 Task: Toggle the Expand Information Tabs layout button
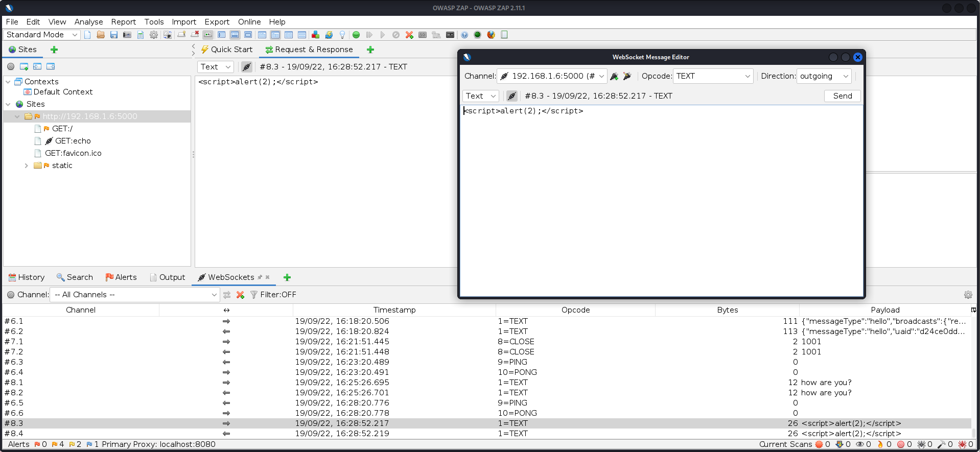point(235,35)
